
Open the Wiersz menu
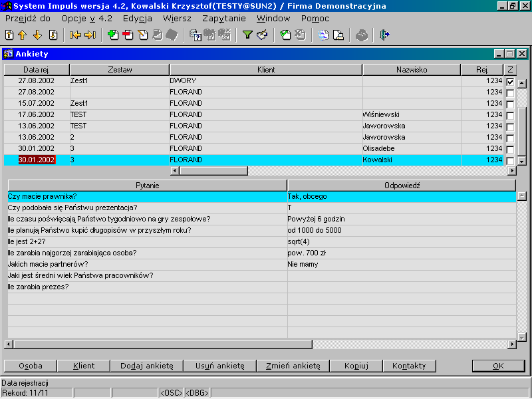click(177, 19)
